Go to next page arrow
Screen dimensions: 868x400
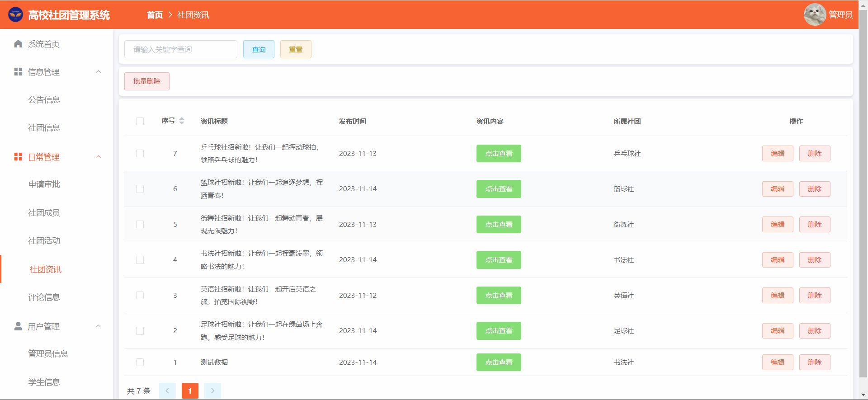click(212, 391)
